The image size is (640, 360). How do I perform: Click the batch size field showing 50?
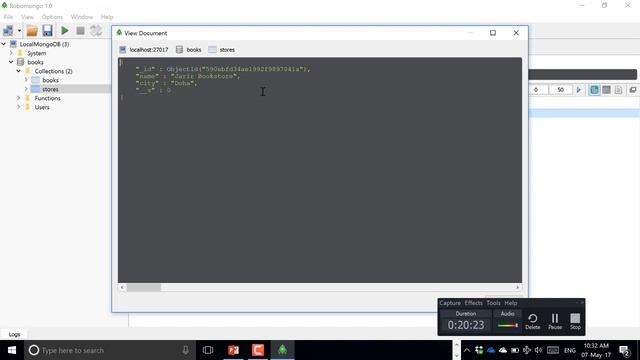(560, 90)
